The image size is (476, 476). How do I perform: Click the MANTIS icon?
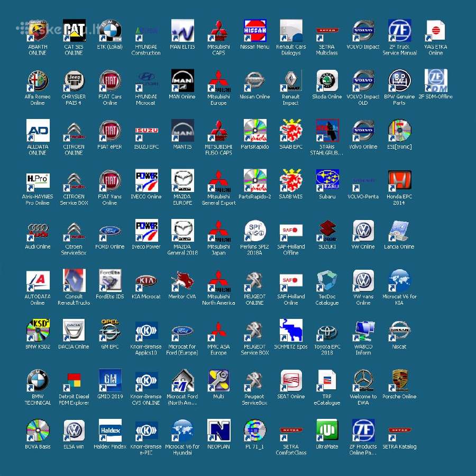pos(182,130)
